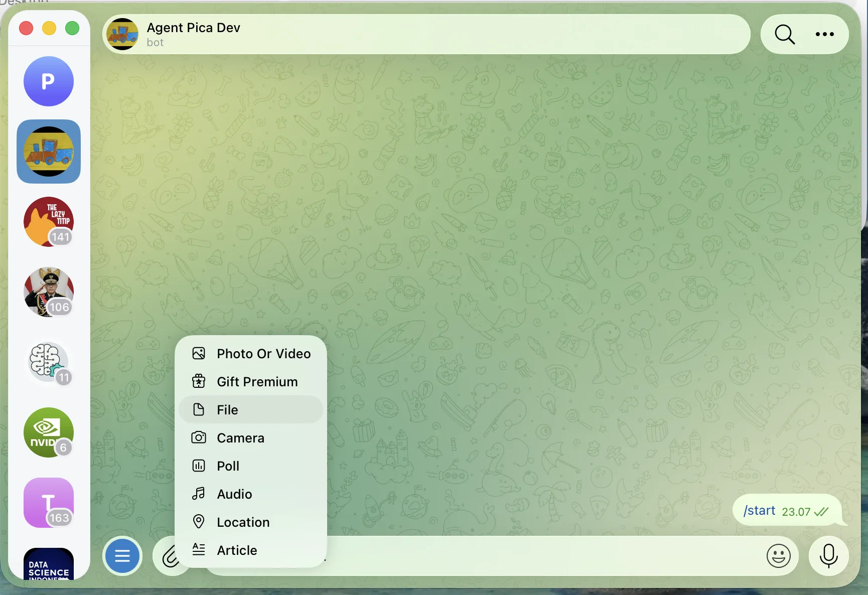Open search in the chat header
Screen dimensions: 868x595
[x=785, y=35]
